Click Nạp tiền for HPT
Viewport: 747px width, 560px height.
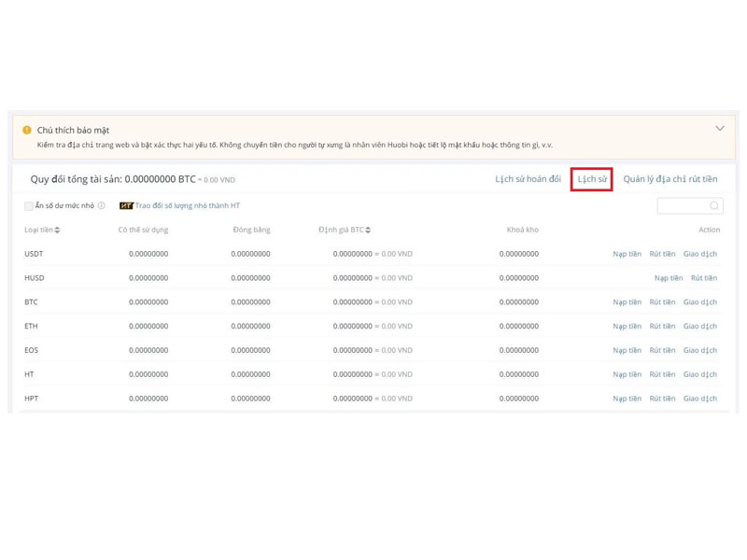coord(627,399)
